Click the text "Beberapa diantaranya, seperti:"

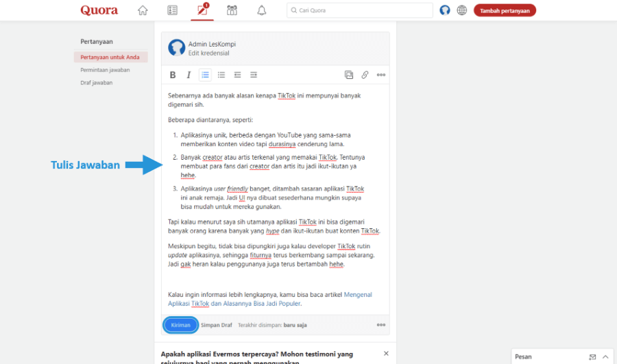[210, 120]
